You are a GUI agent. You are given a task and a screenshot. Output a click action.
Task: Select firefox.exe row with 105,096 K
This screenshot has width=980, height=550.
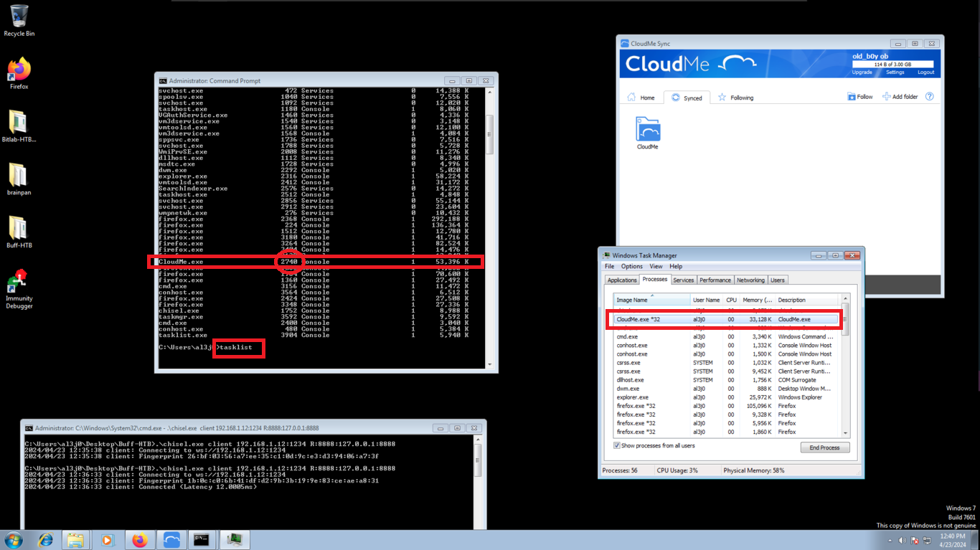point(727,406)
